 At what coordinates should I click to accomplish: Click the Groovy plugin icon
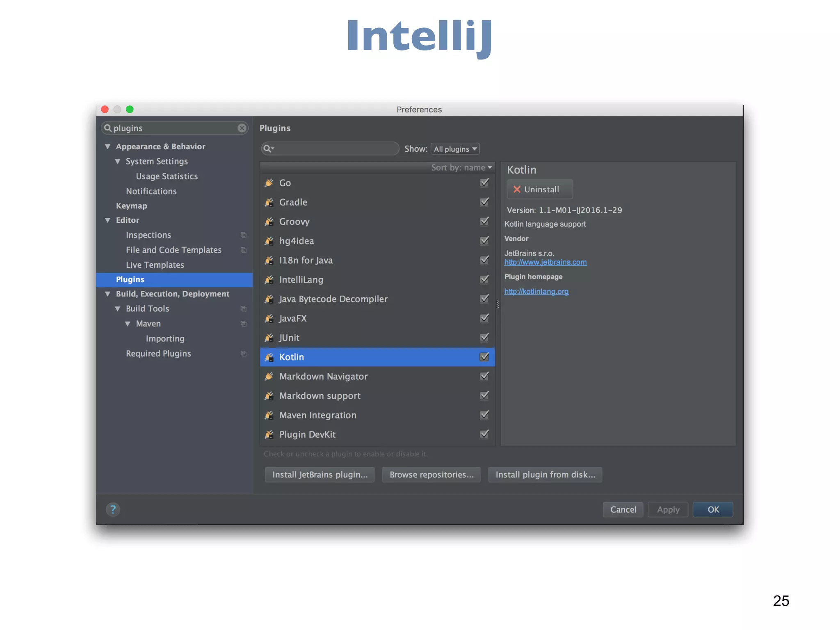(x=269, y=221)
